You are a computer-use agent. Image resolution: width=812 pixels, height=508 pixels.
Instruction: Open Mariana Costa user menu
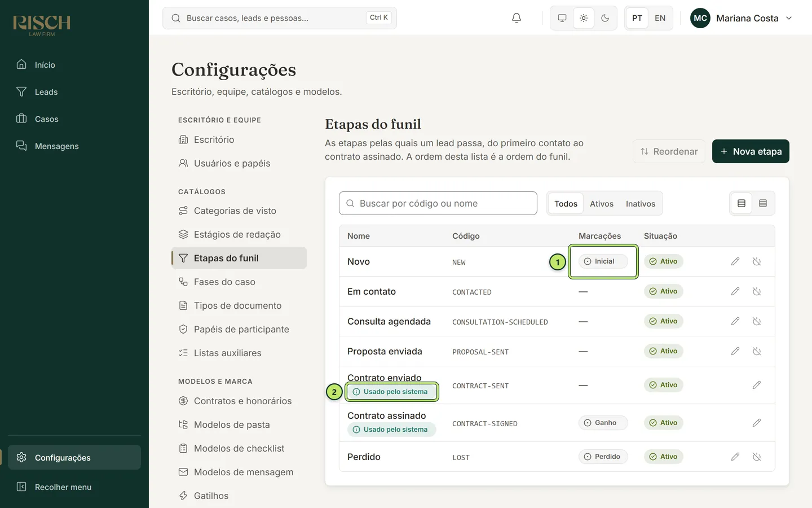[742, 18]
